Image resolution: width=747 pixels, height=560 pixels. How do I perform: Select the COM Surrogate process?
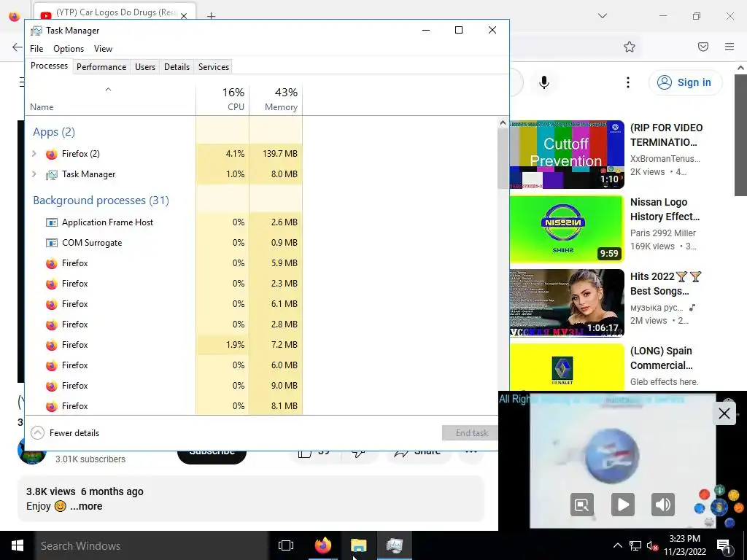(x=164, y=243)
